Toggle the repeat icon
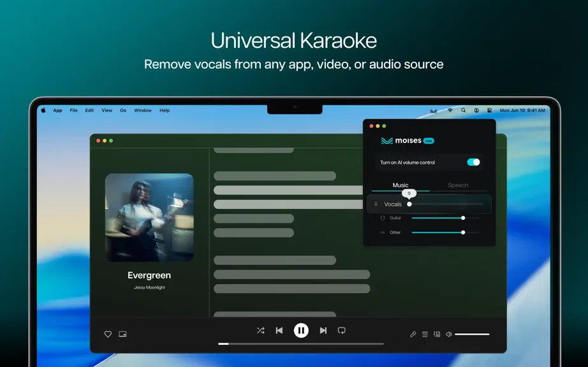The height and width of the screenshot is (367, 588). pyautogui.click(x=341, y=330)
